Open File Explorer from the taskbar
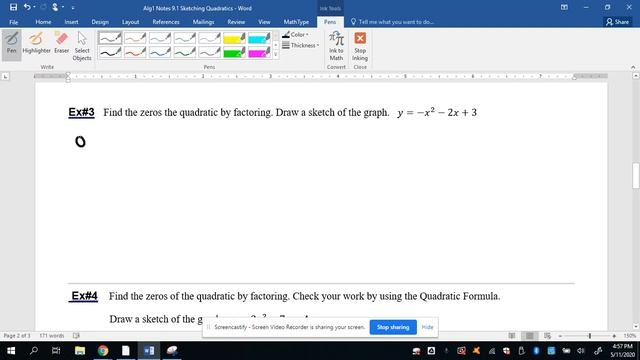This screenshot has width=640, height=360. pos(80,351)
